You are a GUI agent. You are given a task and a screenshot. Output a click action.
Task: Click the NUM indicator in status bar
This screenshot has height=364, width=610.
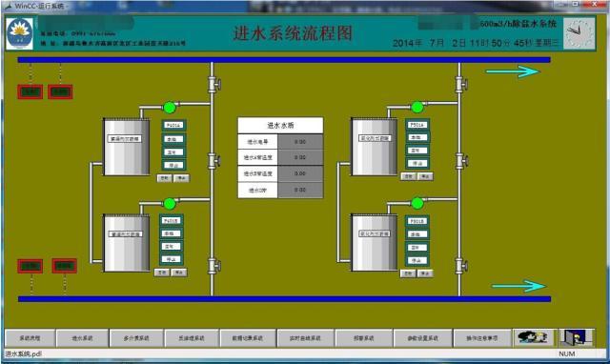pos(566,354)
